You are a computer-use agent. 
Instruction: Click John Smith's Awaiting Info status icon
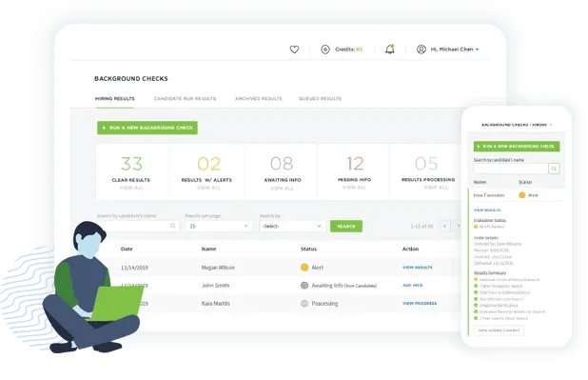pyautogui.click(x=304, y=286)
